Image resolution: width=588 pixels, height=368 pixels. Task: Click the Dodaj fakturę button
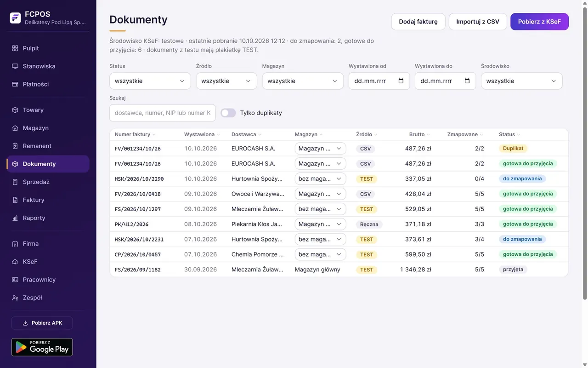[x=418, y=22]
